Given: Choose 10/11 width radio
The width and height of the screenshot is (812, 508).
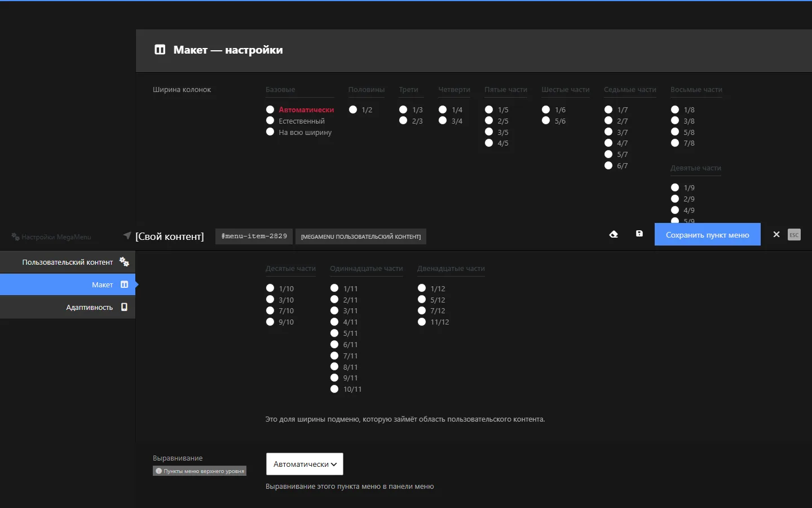Looking at the screenshot, I should (334, 389).
